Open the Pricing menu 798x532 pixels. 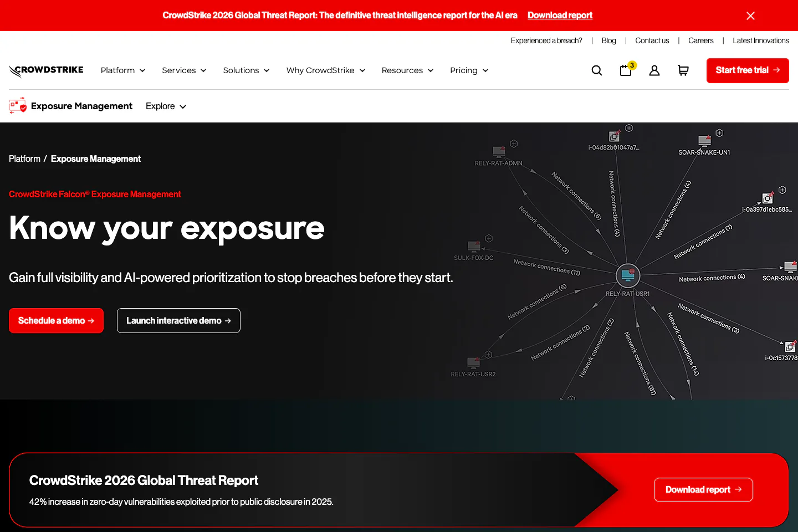[x=469, y=70]
